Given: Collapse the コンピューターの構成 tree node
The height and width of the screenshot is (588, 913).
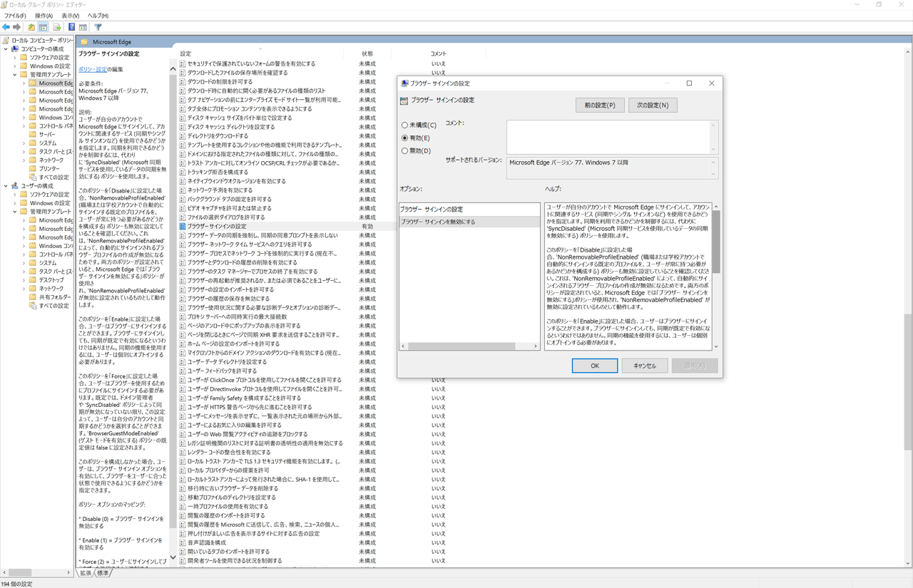Looking at the screenshot, I should point(5,49).
